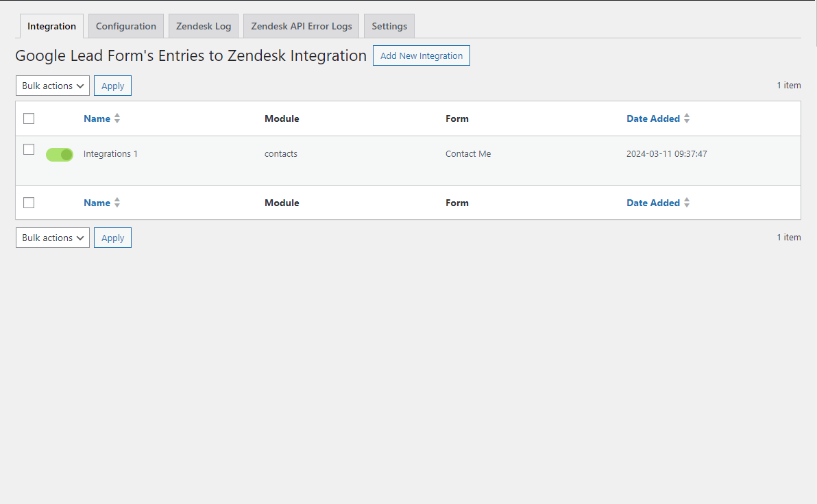The height and width of the screenshot is (504, 817).
Task: Click the date 2024-03-11 09:37:47
Action: pyautogui.click(x=666, y=153)
